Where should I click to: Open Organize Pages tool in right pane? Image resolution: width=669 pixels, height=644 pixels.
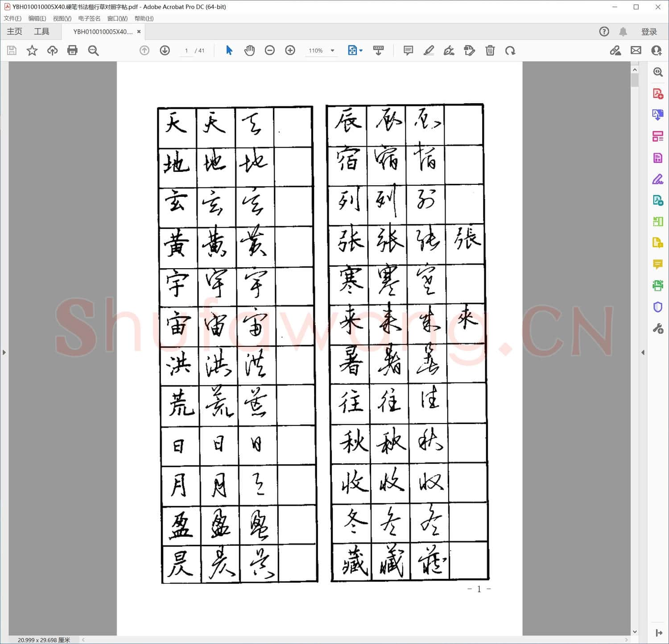tap(658, 136)
